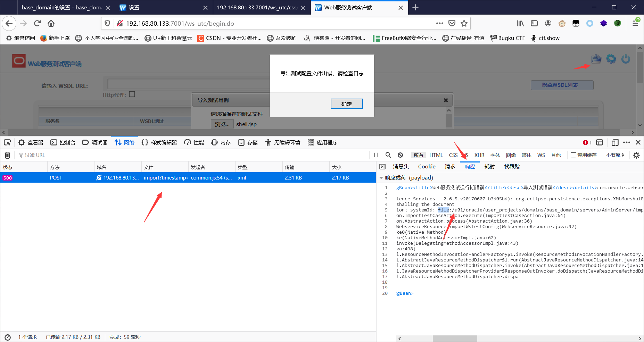Click the browser Back arrow
This screenshot has width=644, height=342.
point(9,23)
